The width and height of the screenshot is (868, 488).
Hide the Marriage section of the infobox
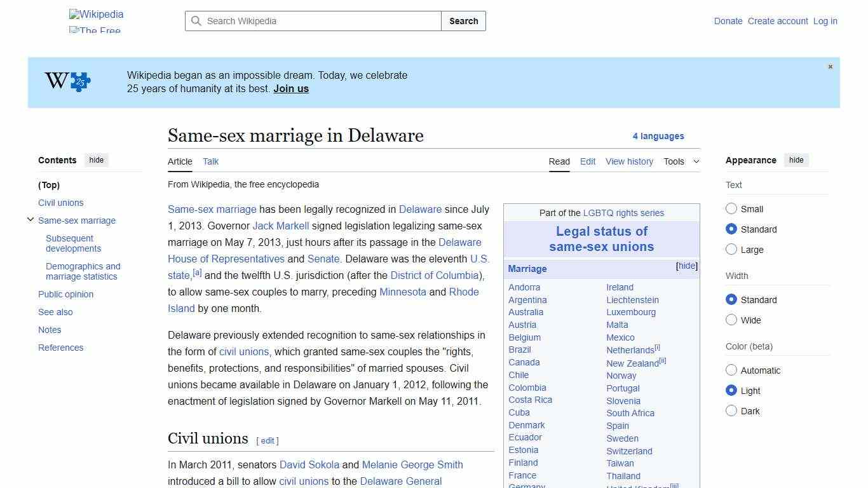pos(686,266)
